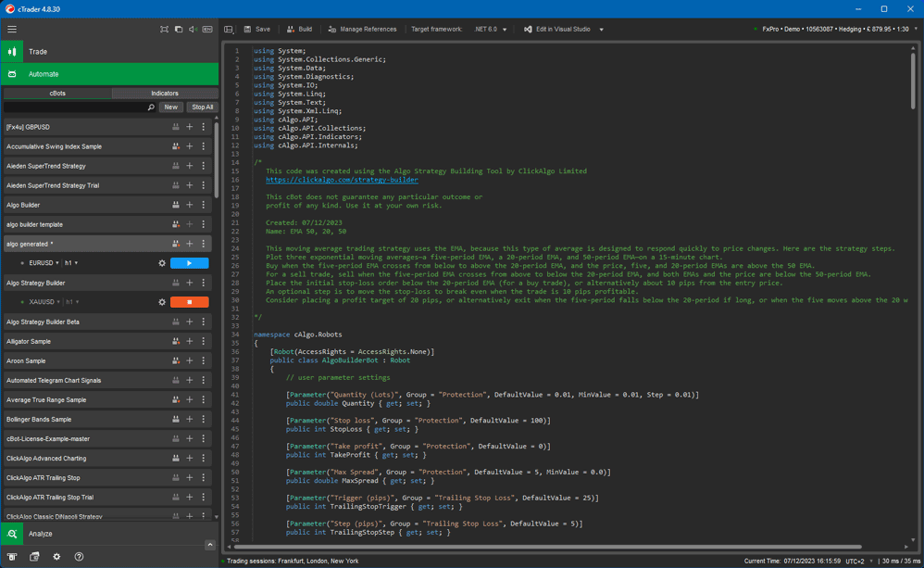Open the help question mark icon
The image size is (924, 568).
[79, 557]
